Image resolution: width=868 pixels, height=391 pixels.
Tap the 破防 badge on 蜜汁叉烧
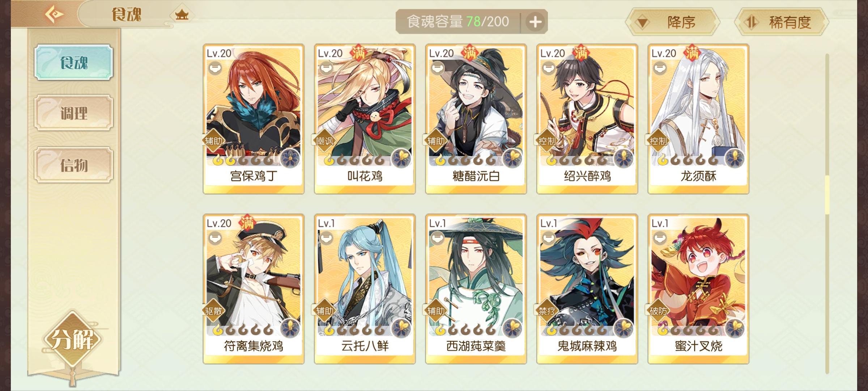pyautogui.click(x=658, y=311)
